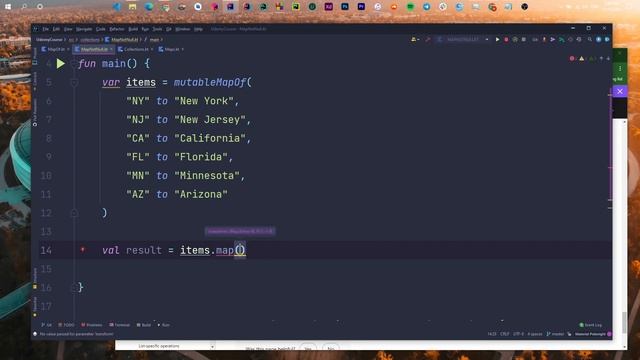
Task: Open the Navigate menu
Action: tap(84, 29)
